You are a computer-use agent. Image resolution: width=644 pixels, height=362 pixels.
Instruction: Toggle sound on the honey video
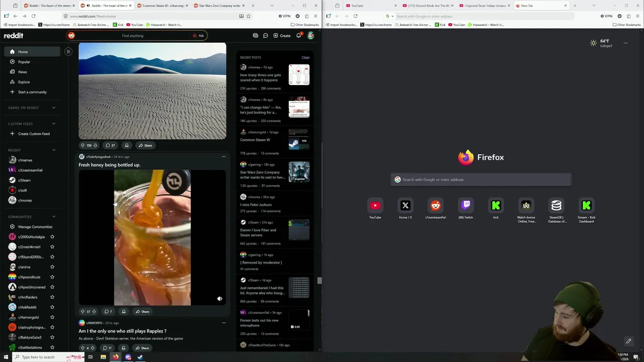(220, 299)
